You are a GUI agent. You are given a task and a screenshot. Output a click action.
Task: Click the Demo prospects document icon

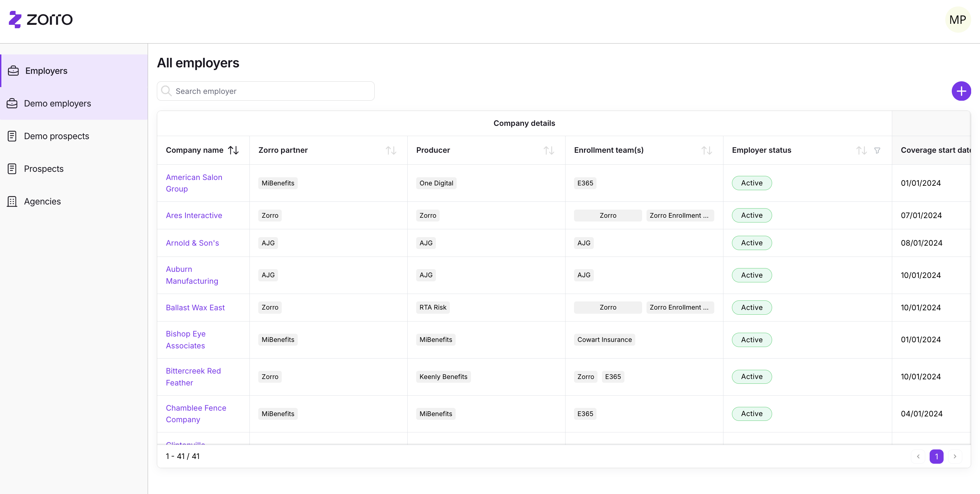(x=12, y=136)
